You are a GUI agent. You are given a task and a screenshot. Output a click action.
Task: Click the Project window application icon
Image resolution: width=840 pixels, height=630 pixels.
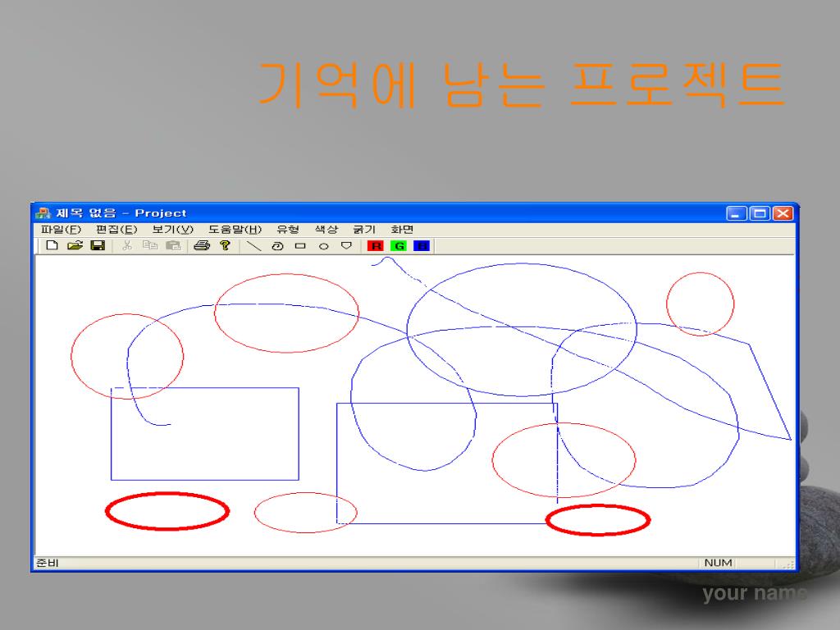click(x=43, y=213)
